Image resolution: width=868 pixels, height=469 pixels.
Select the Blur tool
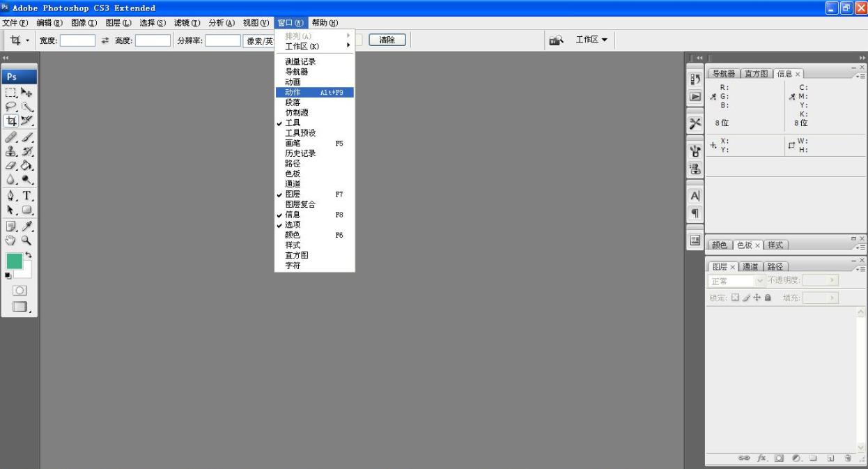(11, 180)
